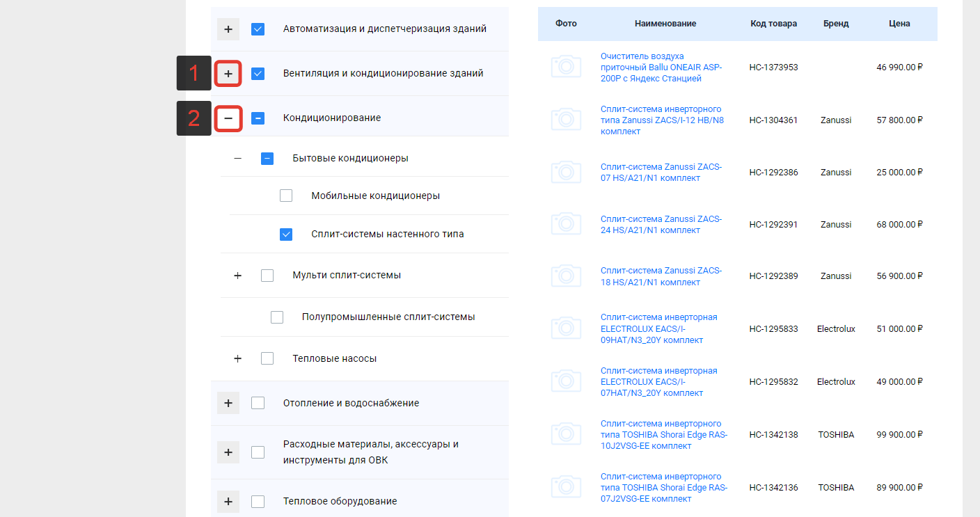
Task: Uncheck Сплит-системы настенного типа checkbox
Action: click(x=286, y=234)
